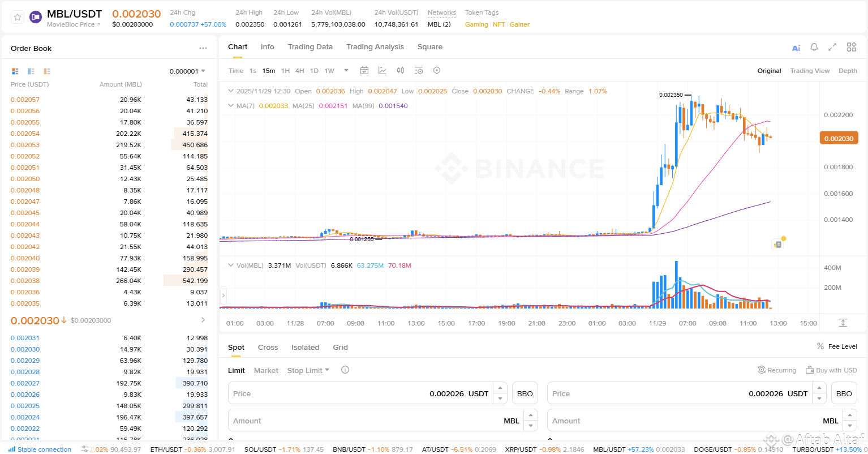Click the Gainer token tag

(x=519, y=24)
